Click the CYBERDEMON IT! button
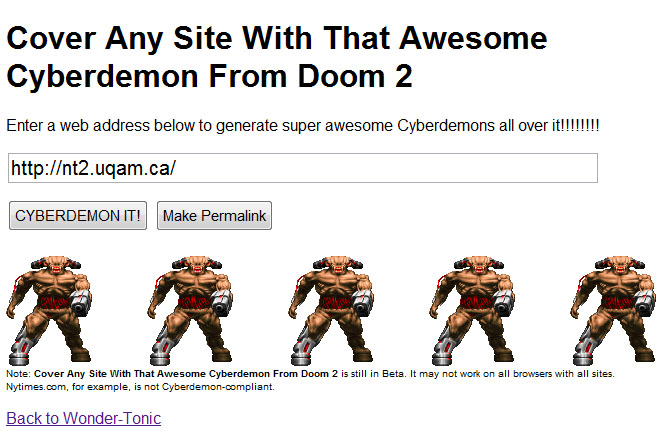Image resolution: width=672 pixels, height=447 pixels. point(78,216)
